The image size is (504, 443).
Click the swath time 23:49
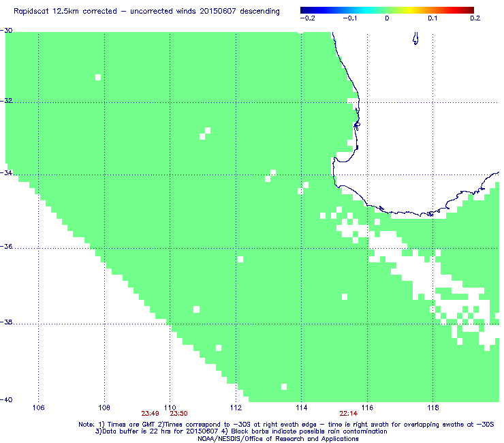tap(150, 414)
